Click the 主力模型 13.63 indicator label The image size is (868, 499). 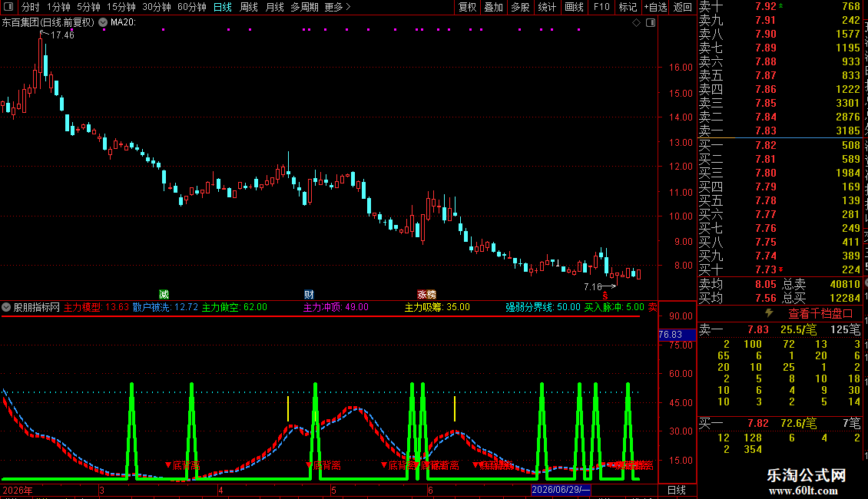click(x=96, y=307)
